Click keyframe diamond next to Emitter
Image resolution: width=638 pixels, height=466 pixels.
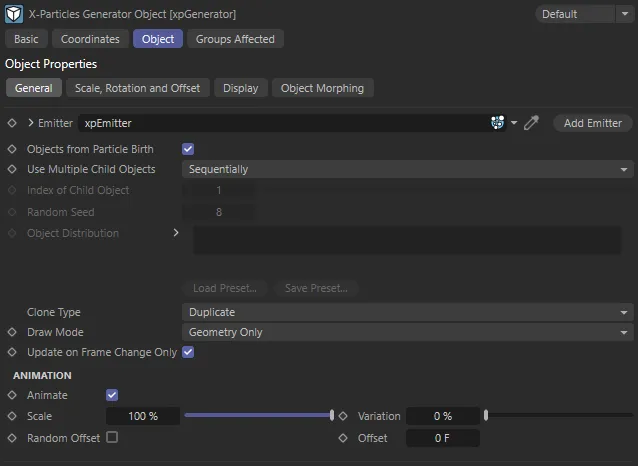(12, 123)
